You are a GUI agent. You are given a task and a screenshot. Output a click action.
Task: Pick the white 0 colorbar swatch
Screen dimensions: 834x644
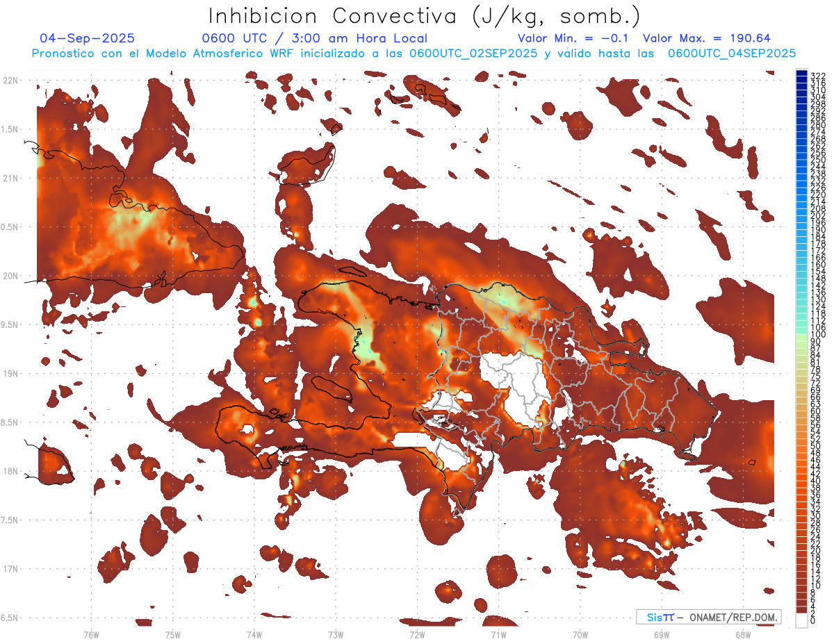coord(801,620)
